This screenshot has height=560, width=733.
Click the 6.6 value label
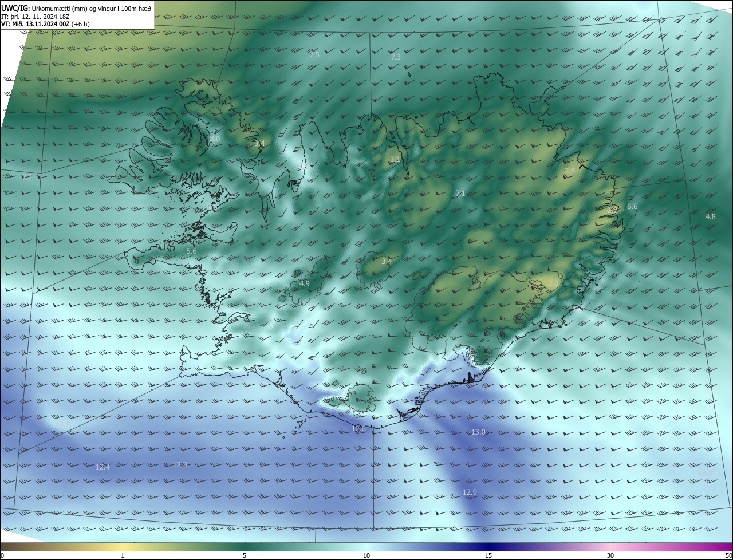pyautogui.click(x=632, y=206)
